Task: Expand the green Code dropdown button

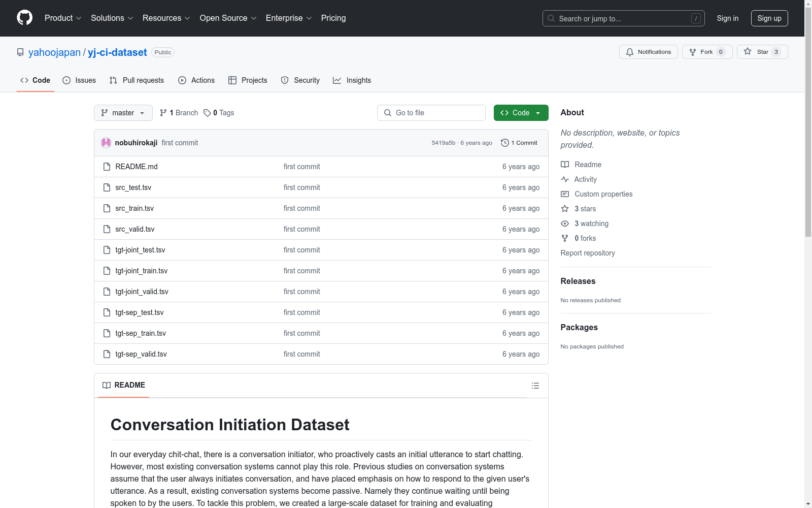Action: pyautogui.click(x=521, y=113)
